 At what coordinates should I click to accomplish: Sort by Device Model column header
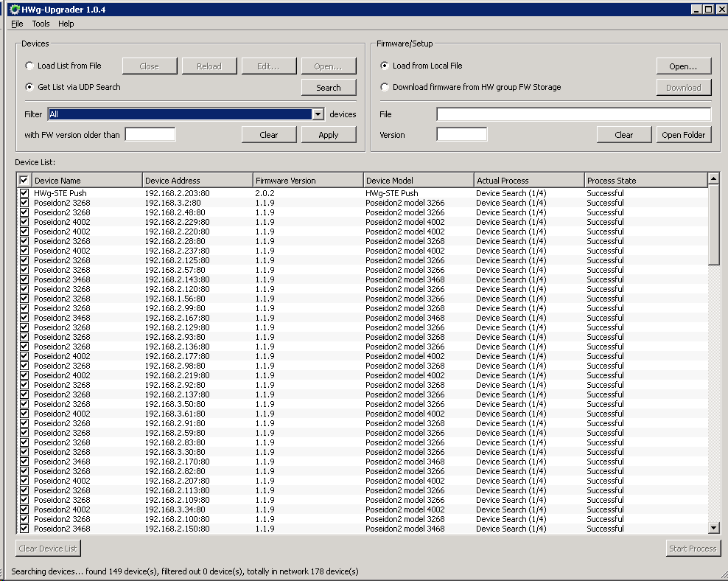pyautogui.click(x=419, y=180)
